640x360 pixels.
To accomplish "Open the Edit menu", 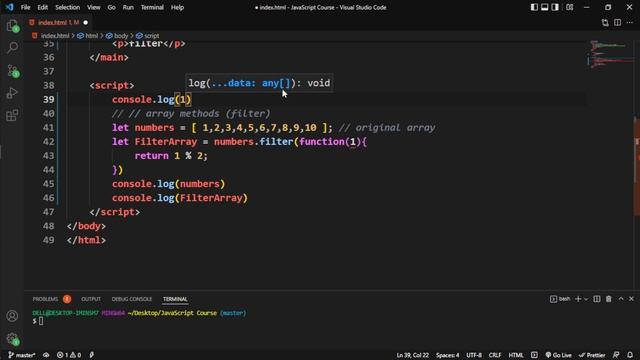I will (x=42, y=7).
